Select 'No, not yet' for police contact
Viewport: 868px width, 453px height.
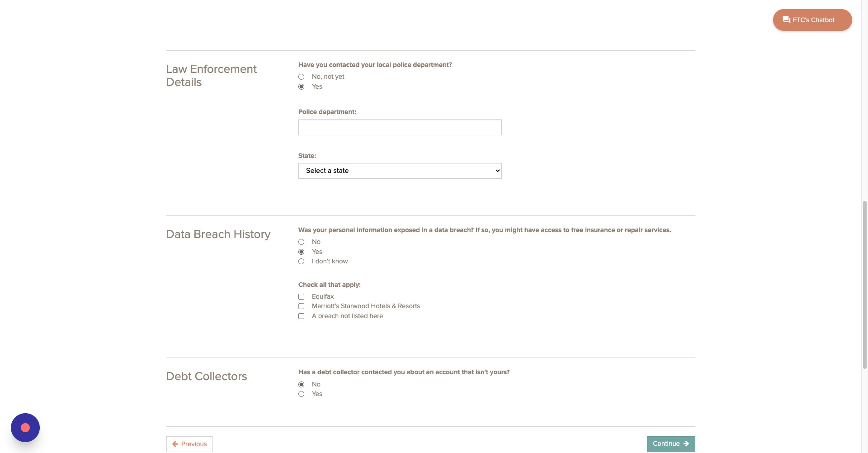(x=302, y=77)
